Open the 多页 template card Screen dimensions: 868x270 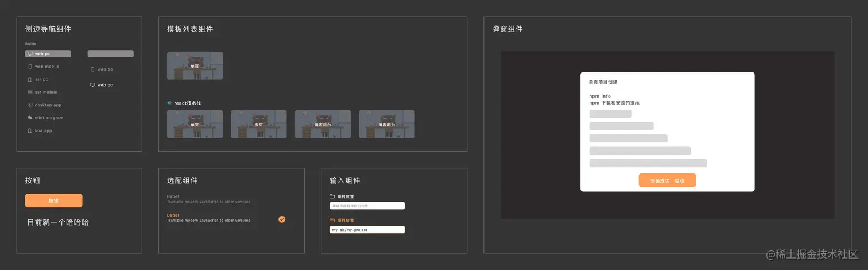click(259, 124)
